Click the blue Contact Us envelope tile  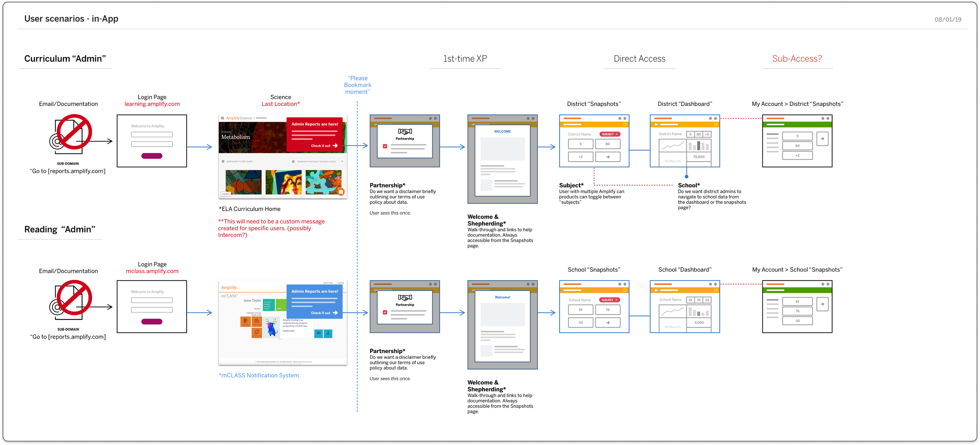318,334
